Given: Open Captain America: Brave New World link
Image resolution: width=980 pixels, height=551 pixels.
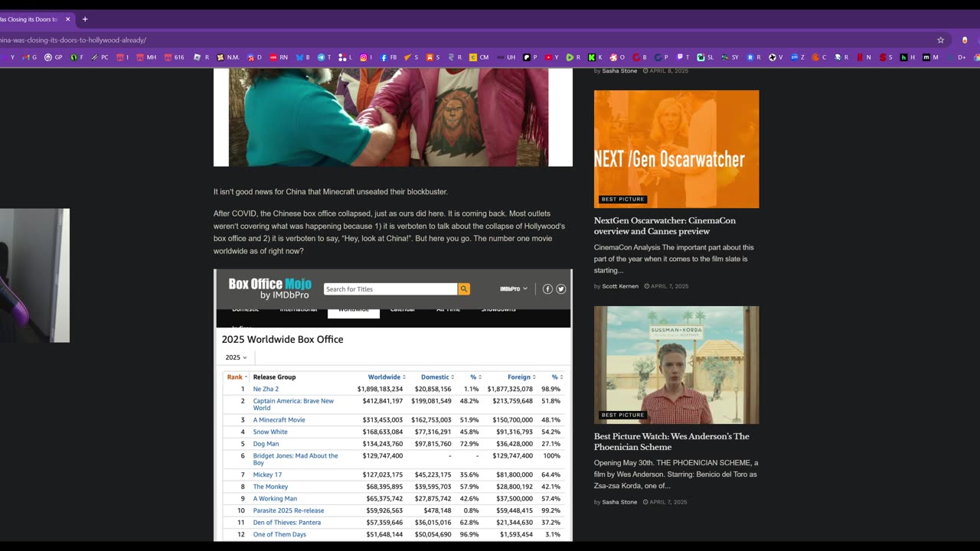Looking at the screenshot, I should (x=293, y=404).
